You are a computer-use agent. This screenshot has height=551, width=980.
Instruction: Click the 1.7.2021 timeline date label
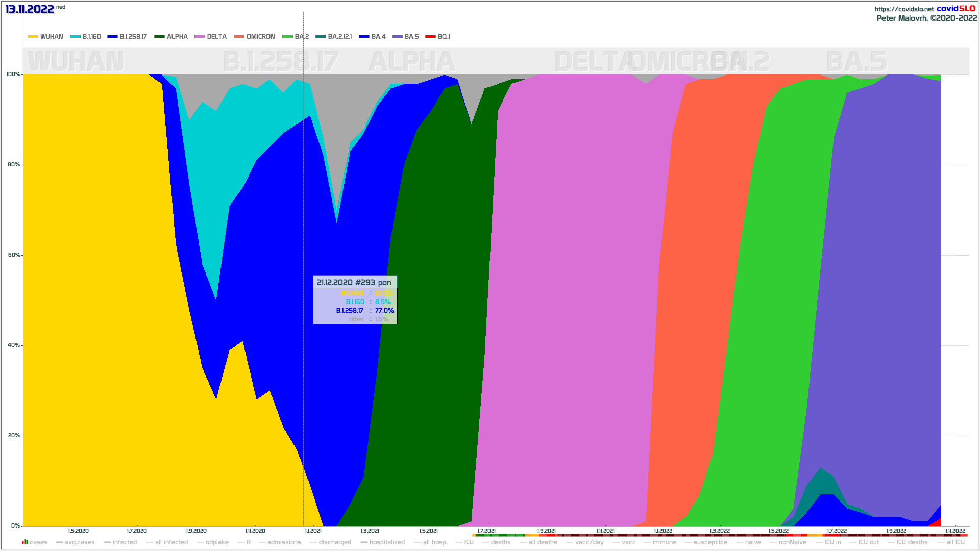point(486,531)
